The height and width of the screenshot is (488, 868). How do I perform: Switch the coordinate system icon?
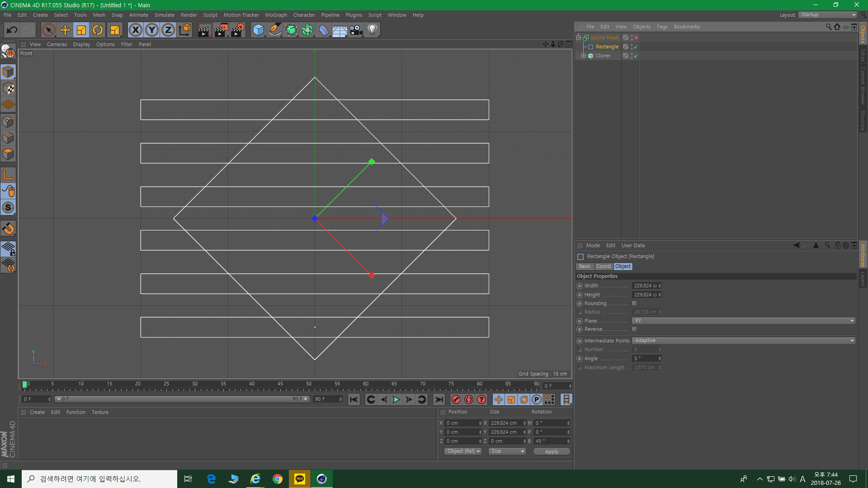click(x=184, y=30)
